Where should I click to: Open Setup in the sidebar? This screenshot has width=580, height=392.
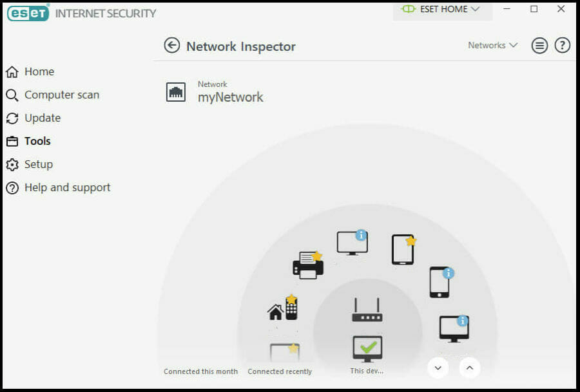[x=30, y=164]
